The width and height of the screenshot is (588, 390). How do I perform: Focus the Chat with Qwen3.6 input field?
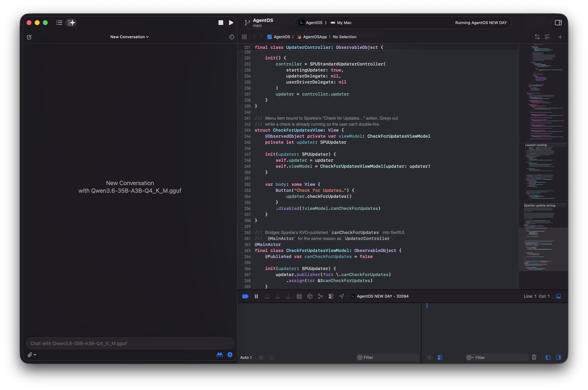click(x=130, y=343)
